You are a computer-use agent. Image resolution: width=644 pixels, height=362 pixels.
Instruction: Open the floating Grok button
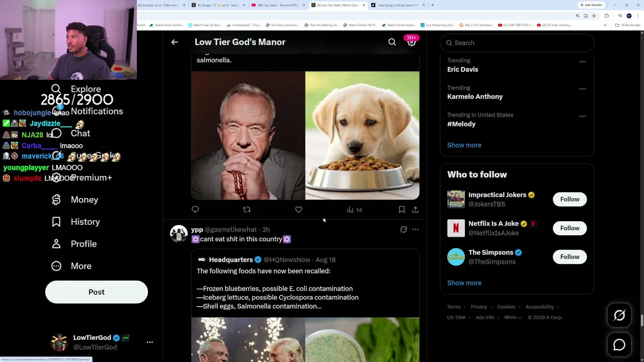[619, 315]
